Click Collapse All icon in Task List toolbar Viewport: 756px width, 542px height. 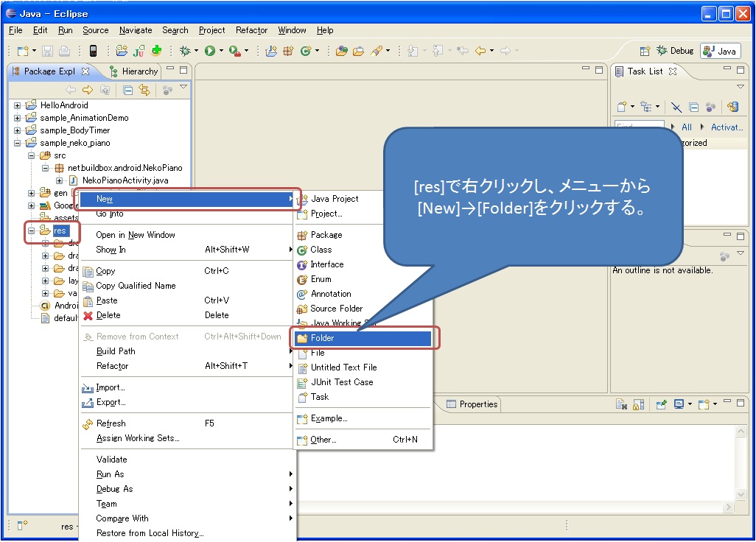[694, 107]
